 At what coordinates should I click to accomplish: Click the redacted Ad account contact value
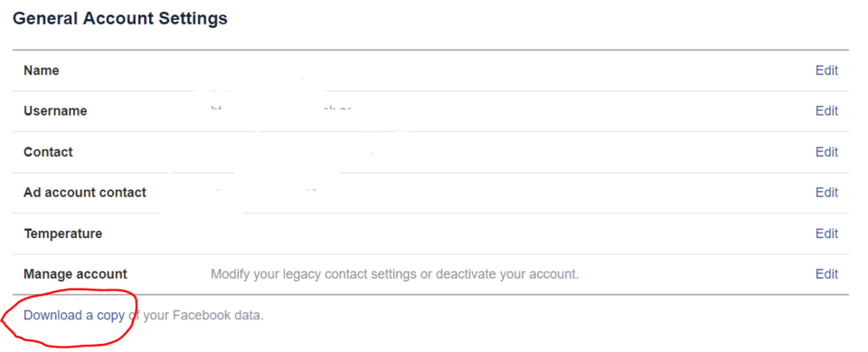pos(266,191)
